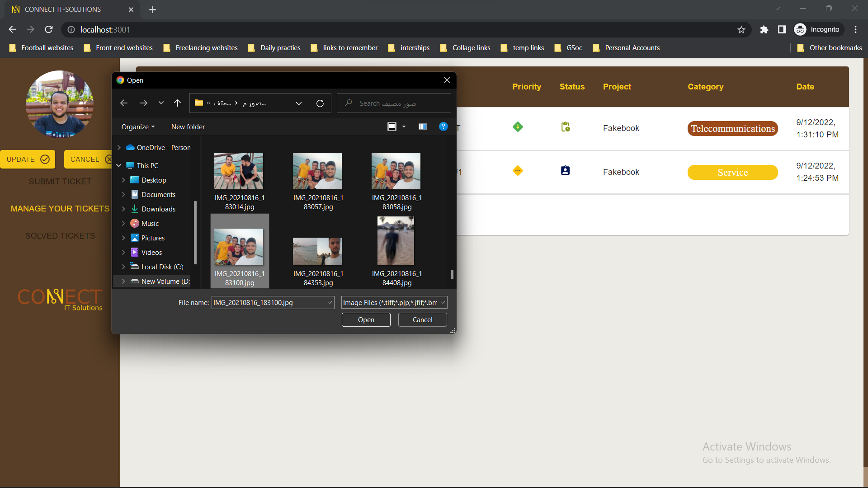This screenshot has height=488, width=868.
Task: Click yellow priority icon in Service row
Action: (518, 171)
